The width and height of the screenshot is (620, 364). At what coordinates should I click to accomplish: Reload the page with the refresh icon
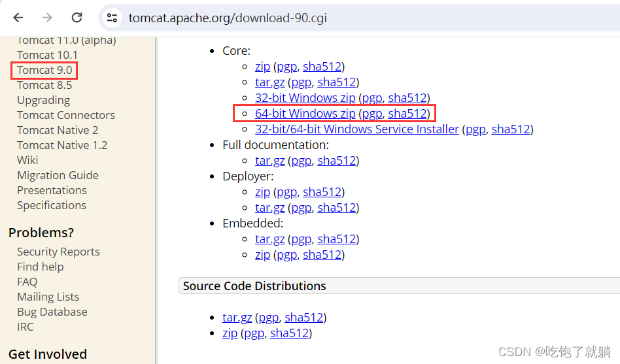(77, 18)
